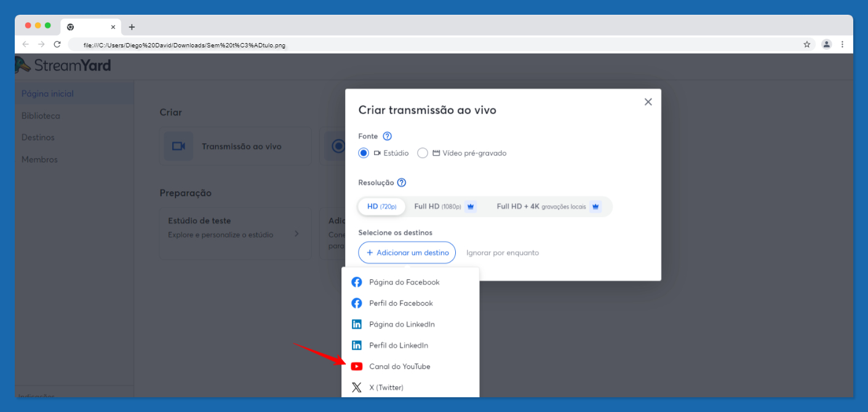Click the chevron on Estúdio de teste

(x=297, y=234)
